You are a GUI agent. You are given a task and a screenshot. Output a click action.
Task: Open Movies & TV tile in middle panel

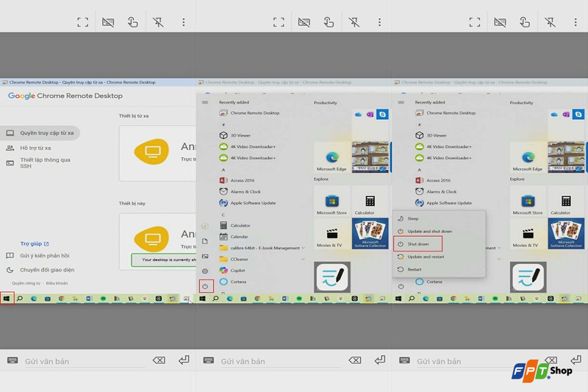coord(332,233)
